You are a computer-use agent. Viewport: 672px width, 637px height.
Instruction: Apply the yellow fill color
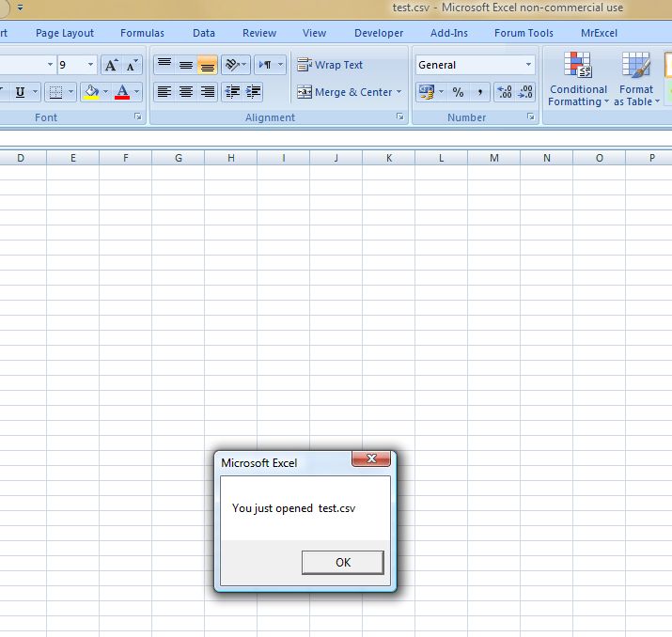[91, 92]
